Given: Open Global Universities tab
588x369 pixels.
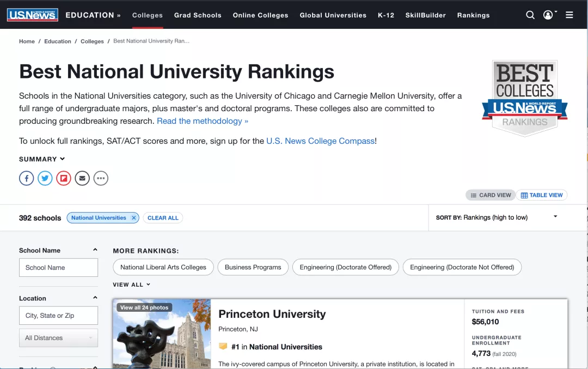Looking at the screenshot, I should (333, 15).
